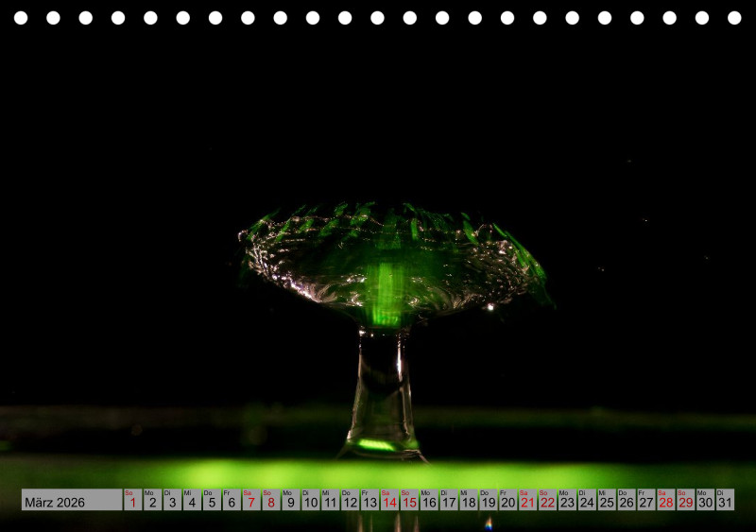Click date 5 marked Do
Screen dimensions: 756x532
pos(211,501)
